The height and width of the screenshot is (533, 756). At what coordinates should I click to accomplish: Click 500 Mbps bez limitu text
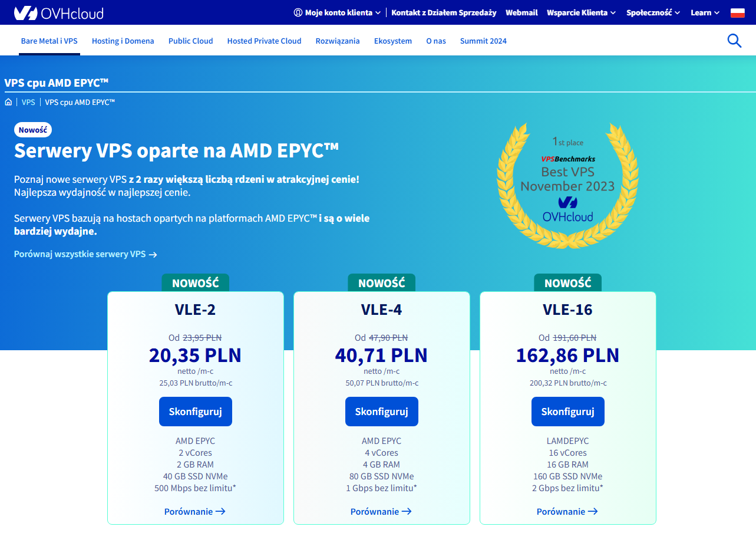pyautogui.click(x=196, y=488)
